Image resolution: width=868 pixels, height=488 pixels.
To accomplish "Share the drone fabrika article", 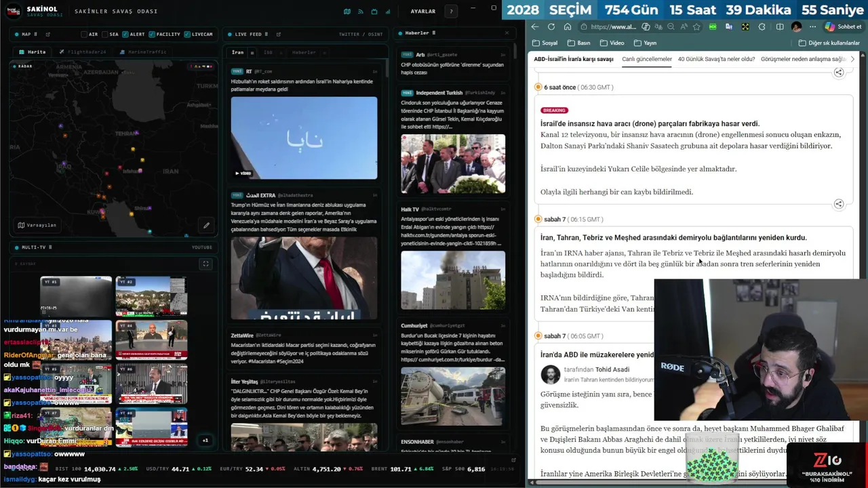I will [x=839, y=204].
